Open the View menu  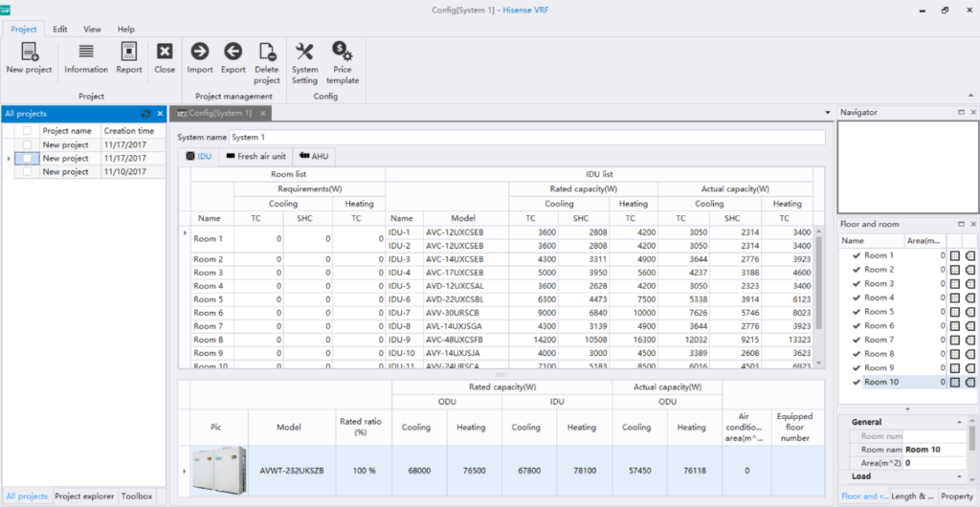point(93,30)
